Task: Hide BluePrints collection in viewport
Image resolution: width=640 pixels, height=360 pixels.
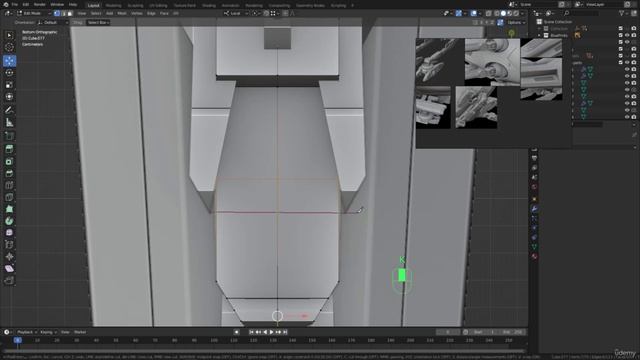Action: coord(627,36)
